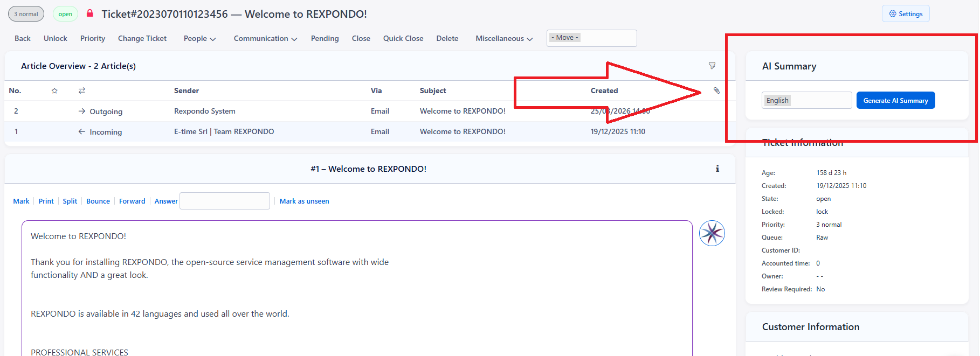
Task: Sort by the Sender column header
Action: click(x=187, y=90)
